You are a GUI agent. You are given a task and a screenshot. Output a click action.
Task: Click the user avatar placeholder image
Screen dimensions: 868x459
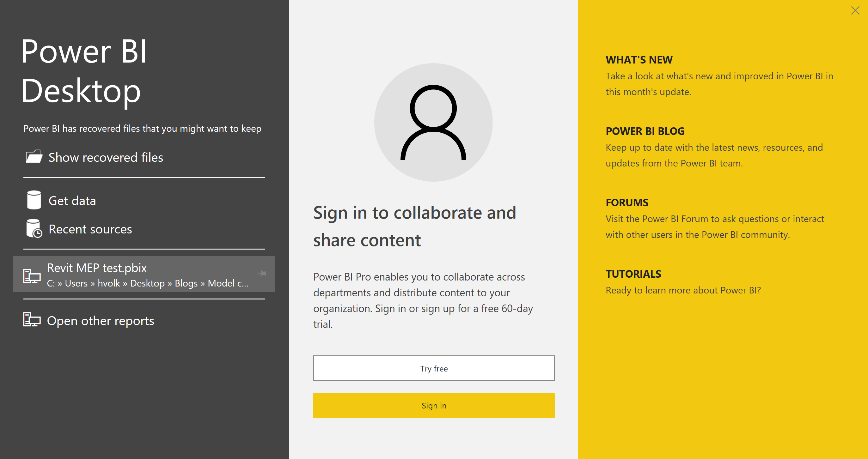433,123
